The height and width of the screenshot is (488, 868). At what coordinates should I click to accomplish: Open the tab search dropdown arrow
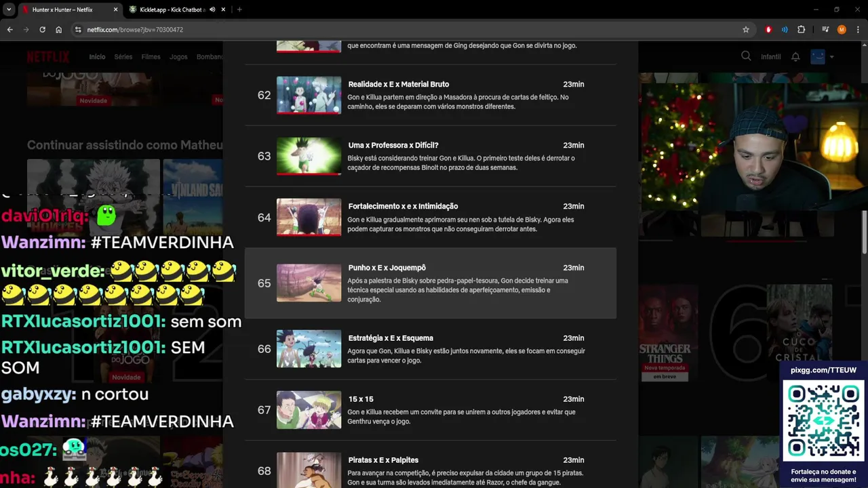[x=8, y=9]
